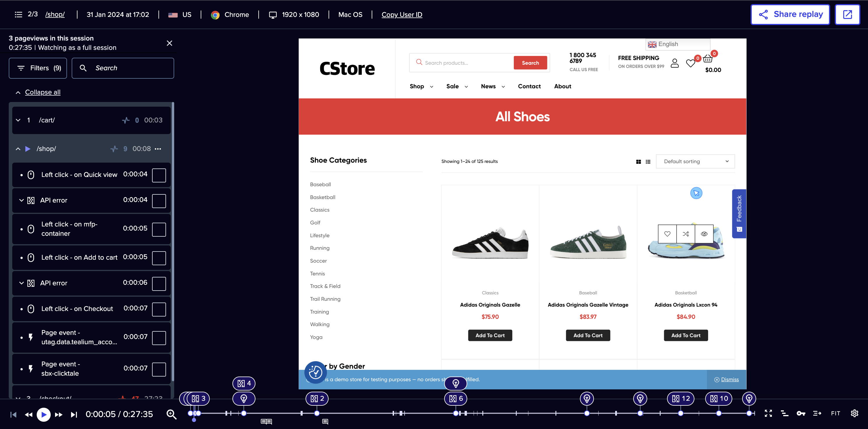Check the mfp-container click event box
The width and height of the screenshot is (868, 429).
pyautogui.click(x=159, y=229)
